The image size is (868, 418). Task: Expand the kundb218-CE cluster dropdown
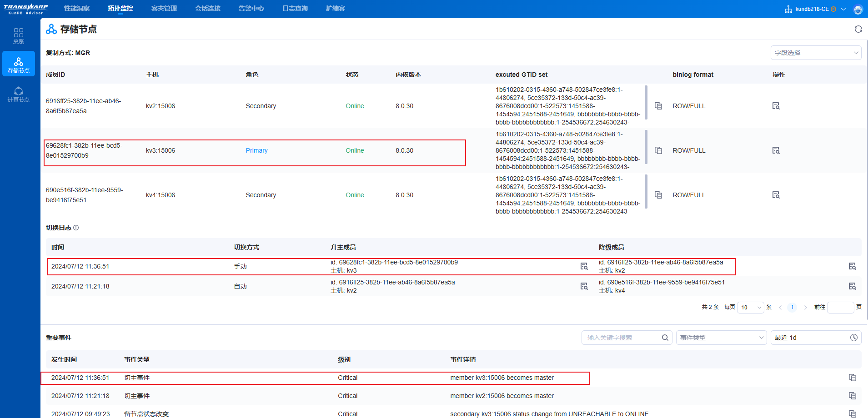[843, 9]
